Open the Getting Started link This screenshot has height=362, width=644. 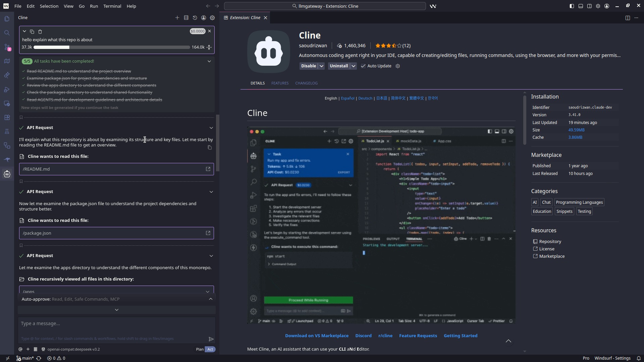pos(460,336)
